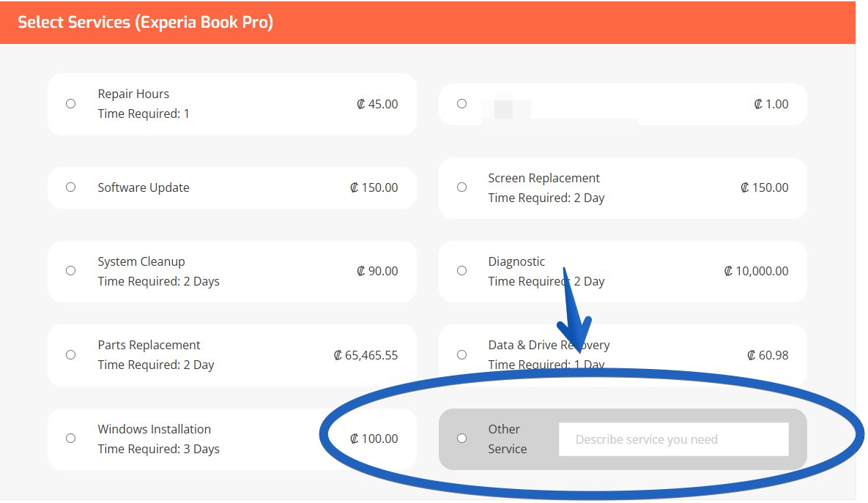Click the Select Services (Experia Book Pro) heading
The height and width of the screenshot is (503, 868).
click(x=146, y=22)
